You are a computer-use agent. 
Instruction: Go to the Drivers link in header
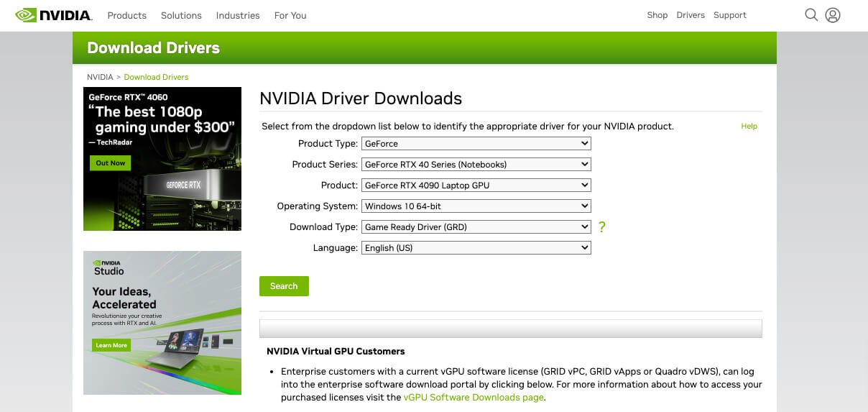[x=691, y=15]
